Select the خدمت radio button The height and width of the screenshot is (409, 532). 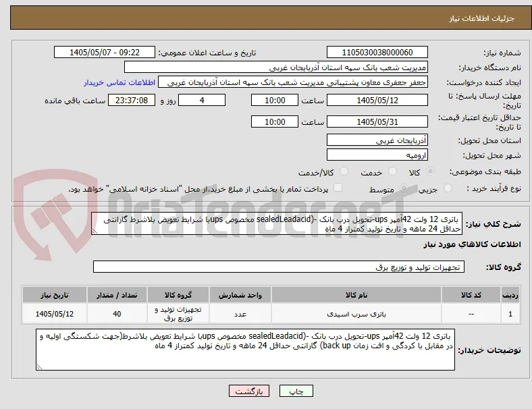tap(392, 171)
